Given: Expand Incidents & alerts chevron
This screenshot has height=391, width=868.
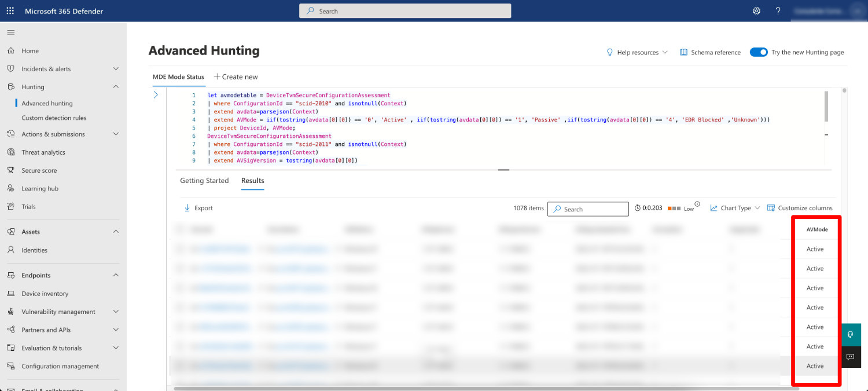Looking at the screenshot, I should (116, 69).
